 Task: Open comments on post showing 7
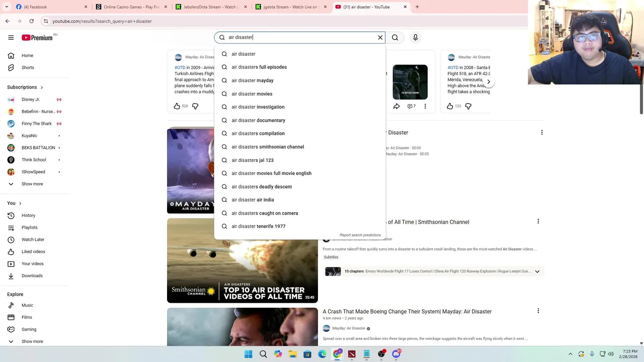(411, 106)
